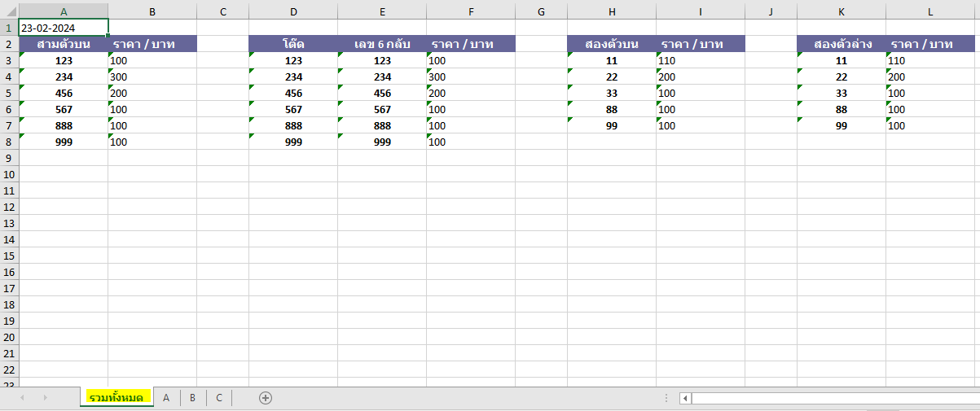Click the สองตัวล่าง header cell

842,44
